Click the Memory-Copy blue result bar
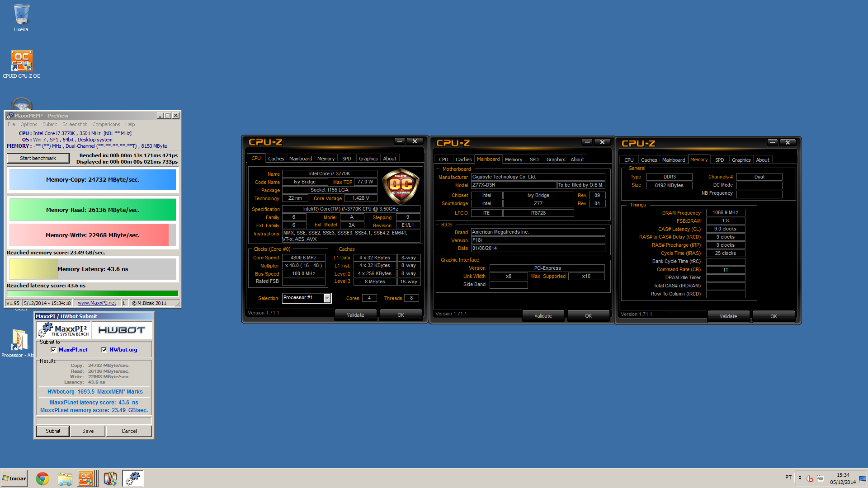 pos(93,180)
